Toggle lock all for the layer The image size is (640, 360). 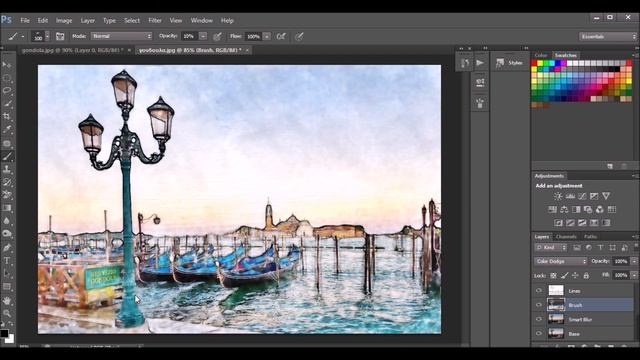(x=586, y=276)
